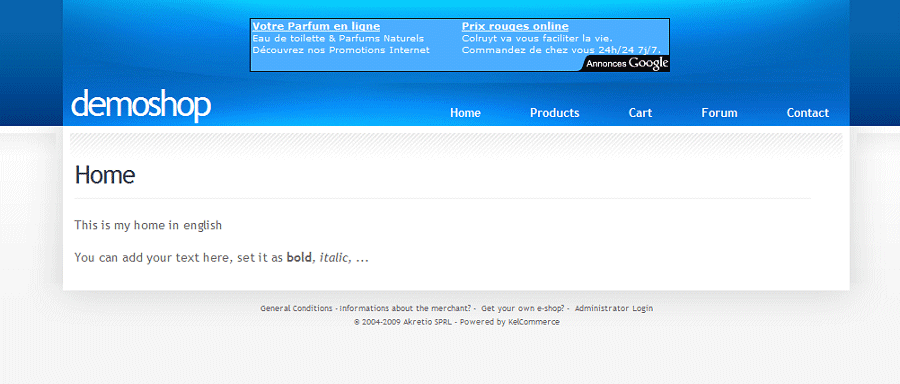Open the General Conditions footer link

(296, 308)
